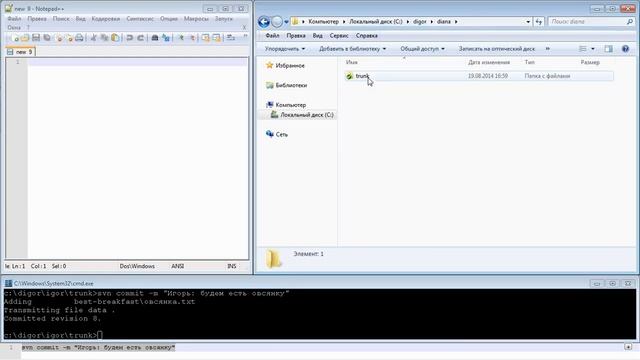The width and height of the screenshot is (640, 360).
Task: Open the Макросы menu in Notepad++
Action: pyautogui.click(x=196, y=19)
